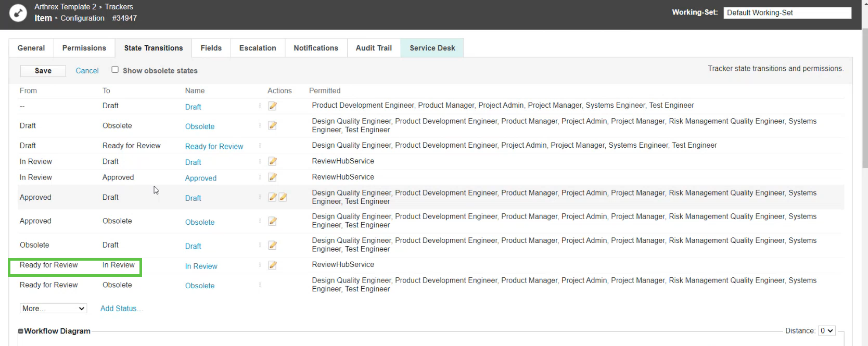Screen dimensions: 868x346
Task: Click the action icon for In Review to Draft
Action: pyautogui.click(x=272, y=162)
